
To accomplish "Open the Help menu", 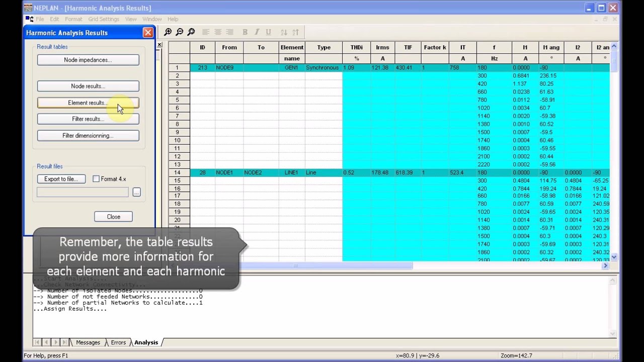I will (173, 19).
